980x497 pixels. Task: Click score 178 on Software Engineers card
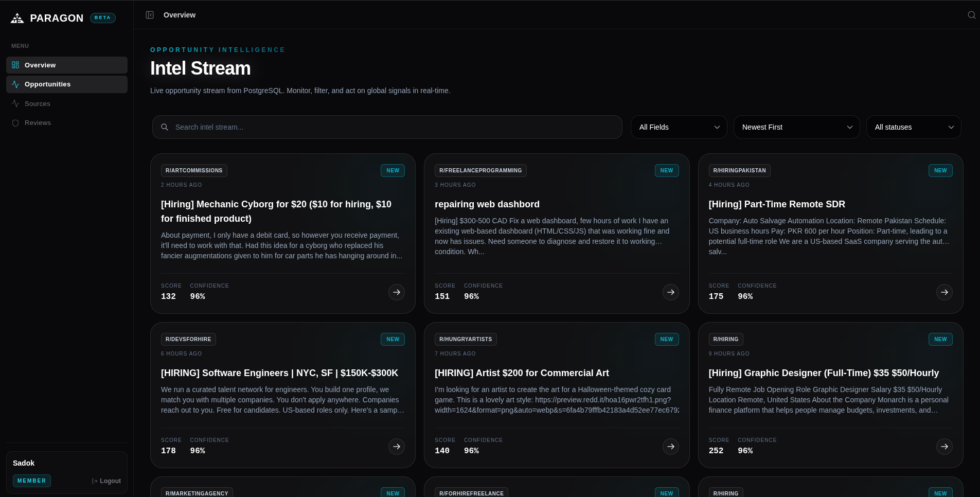(168, 451)
